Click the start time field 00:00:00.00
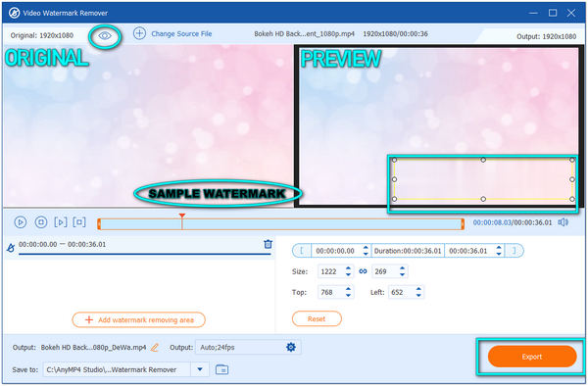The height and width of the screenshot is (386, 588). tap(335, 251)
